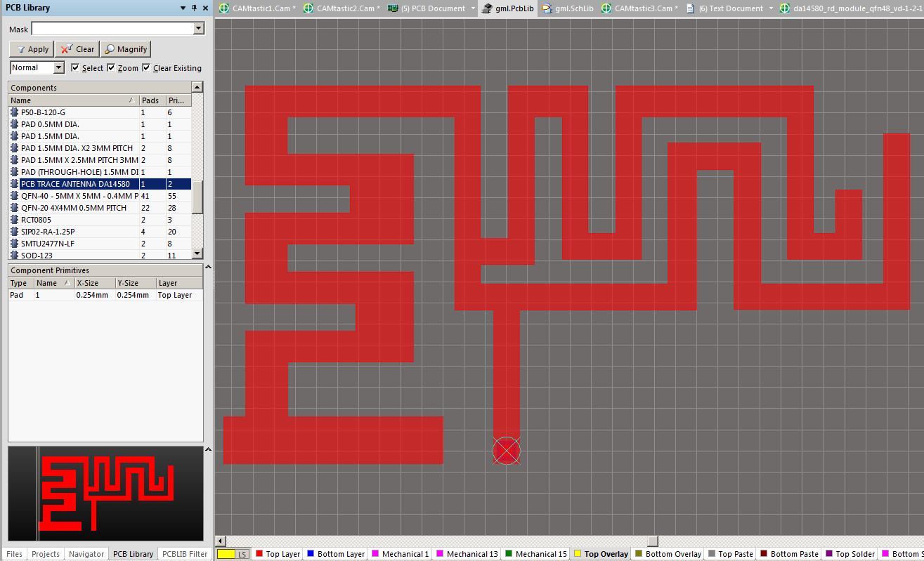Click components list scroll-down arrow
The width and height of the screenshot is (924, 561).
tap(197, 254)
